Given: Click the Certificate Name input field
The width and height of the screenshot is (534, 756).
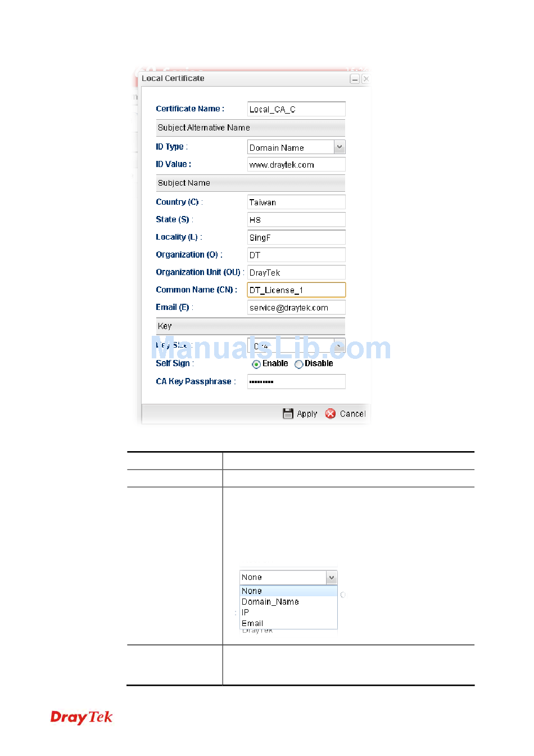Looking at the screenshot, I should (x=296, y=109).
